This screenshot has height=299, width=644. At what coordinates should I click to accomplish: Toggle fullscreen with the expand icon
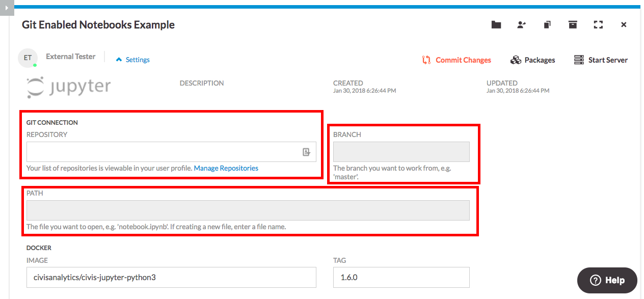(598, 24)
